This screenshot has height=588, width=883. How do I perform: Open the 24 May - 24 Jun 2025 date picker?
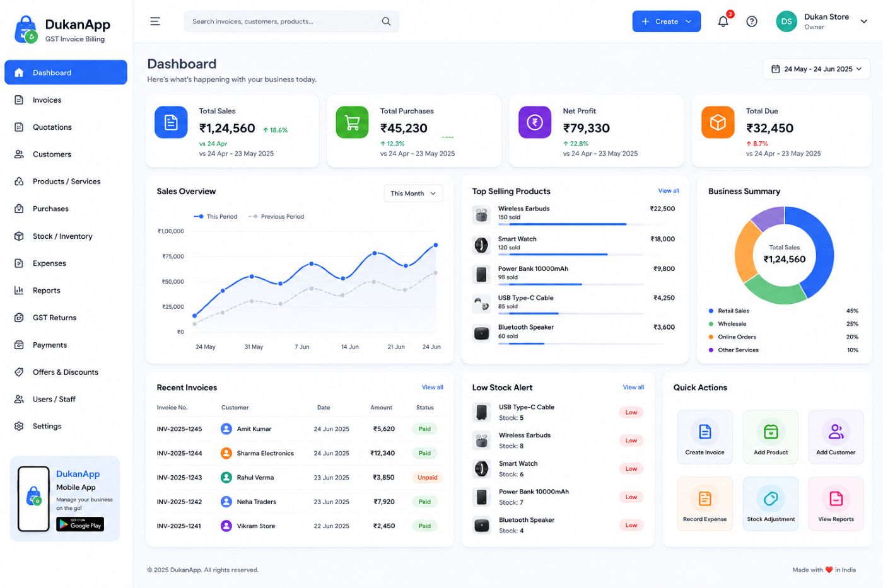(816, 69)
